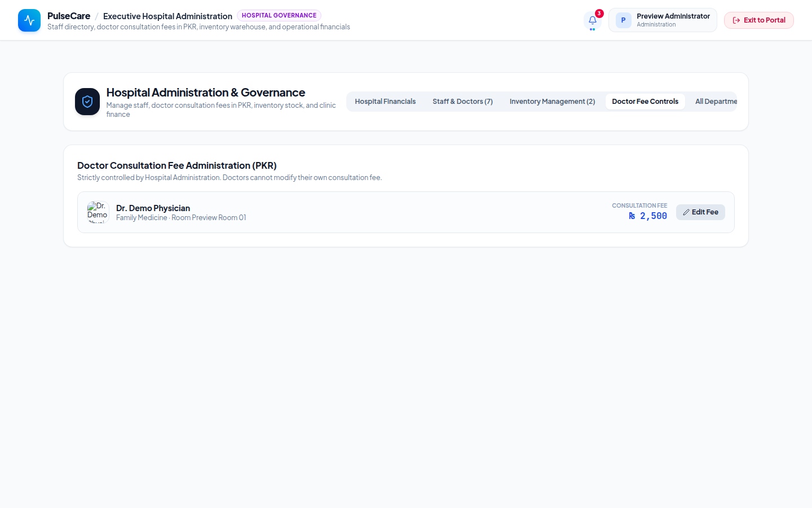Viewport: 812px width, 508px height.
Task: Click the P avatar badge
Action: 623,20
